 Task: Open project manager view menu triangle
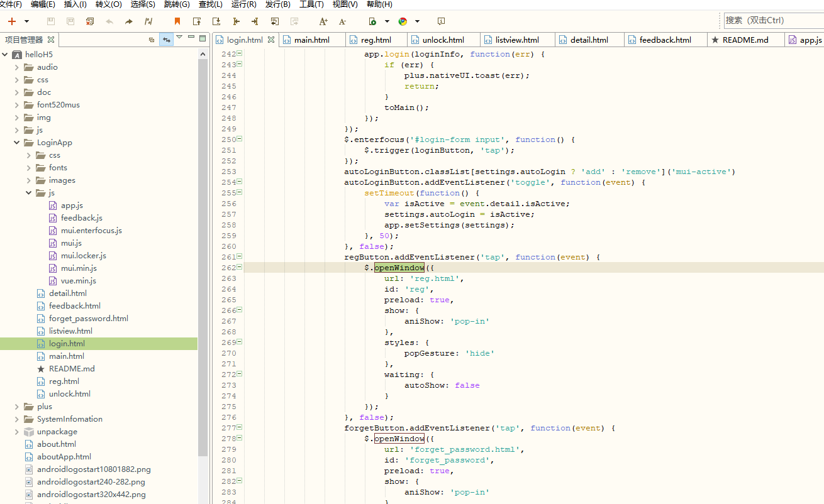point(179,38)
